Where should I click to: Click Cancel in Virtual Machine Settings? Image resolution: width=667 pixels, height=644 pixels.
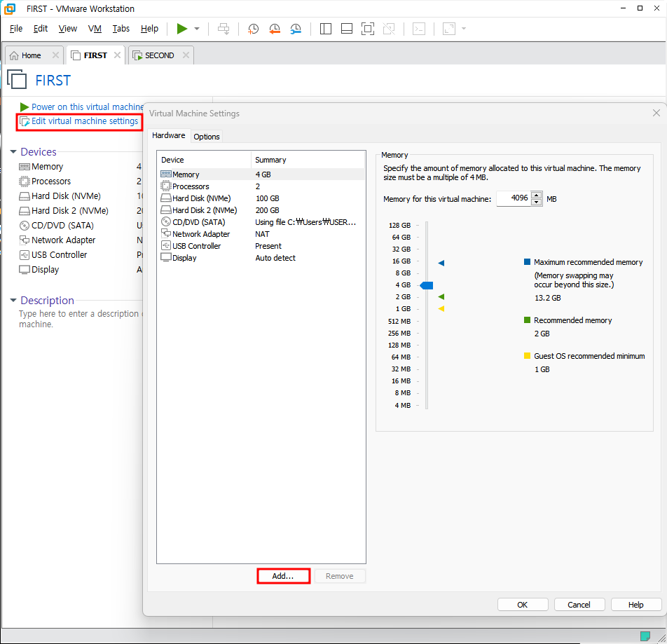click(579, 605)
